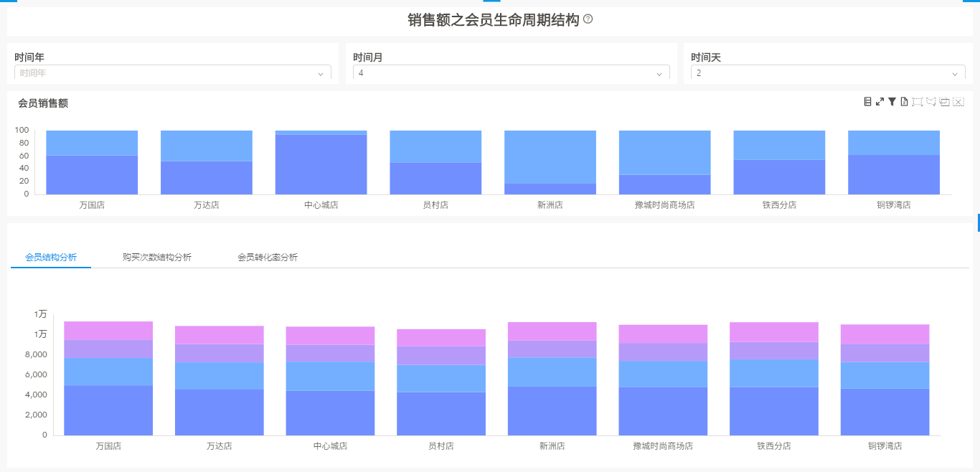Expand the 时间月 dropdown showing 4
The image size is (980, 472).
pyautogui.click(x=511, y=73)
